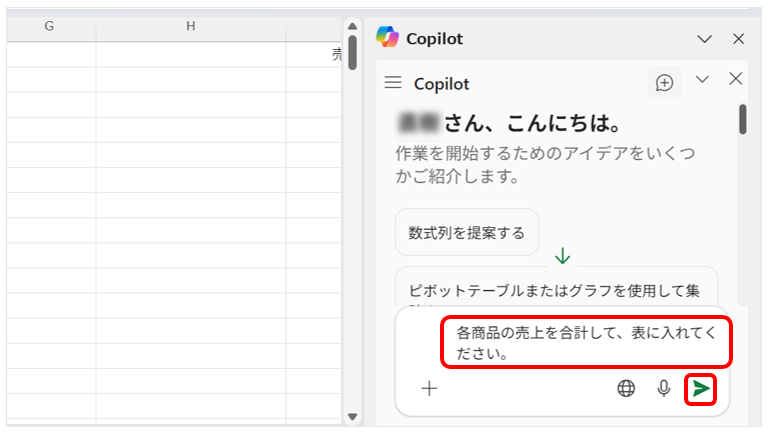Viewport: 771px width, 441px height.
Task: Choose the 数式列を提案する suggestion
Action: 467,233
